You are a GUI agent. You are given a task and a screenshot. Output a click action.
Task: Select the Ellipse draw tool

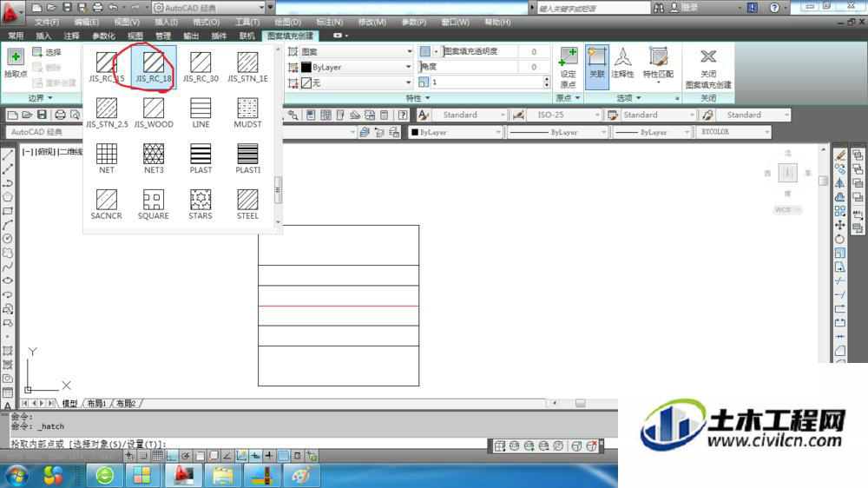click(x=8, y=280)
